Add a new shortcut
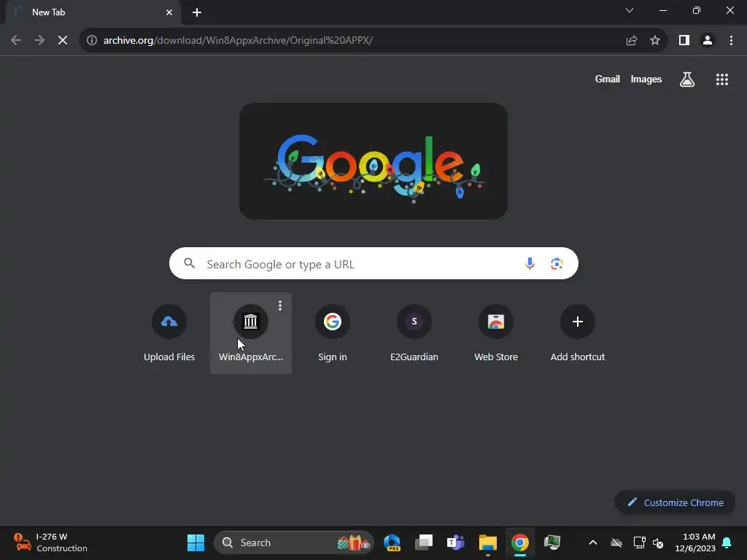Screen dimensions: 747x560 coord(578,333)
